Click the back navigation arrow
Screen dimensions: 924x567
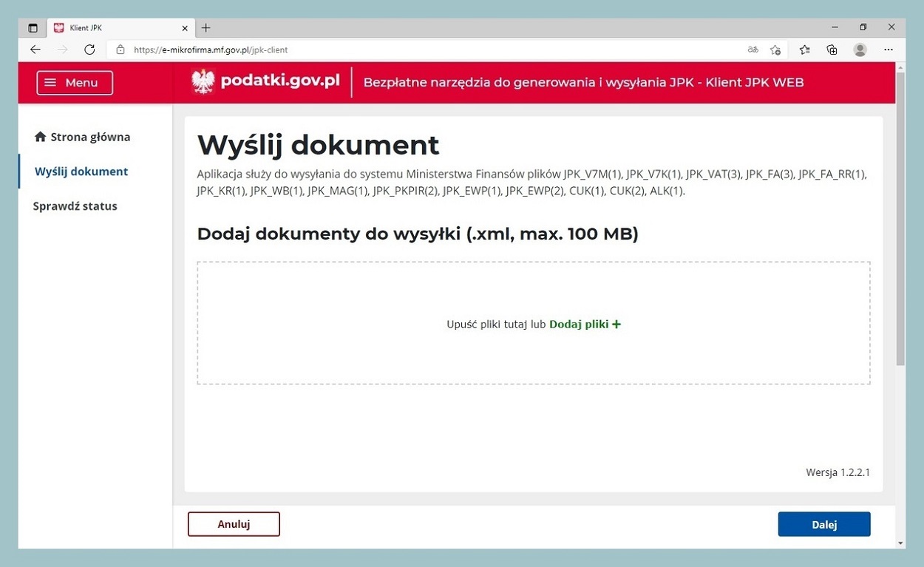click(35, 49)
